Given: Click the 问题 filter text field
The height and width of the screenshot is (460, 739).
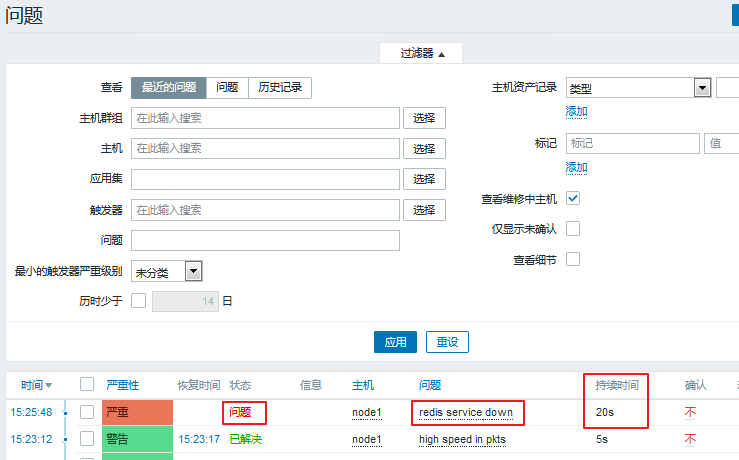Looking at the screenshot, I should tap(265, 240).
